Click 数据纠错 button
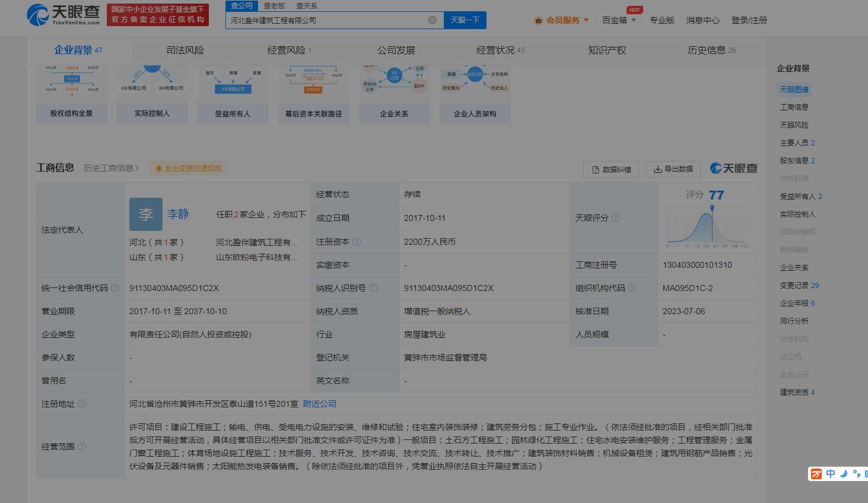Image resolution: width=868 pixels, height=503 pixels. 611,169
